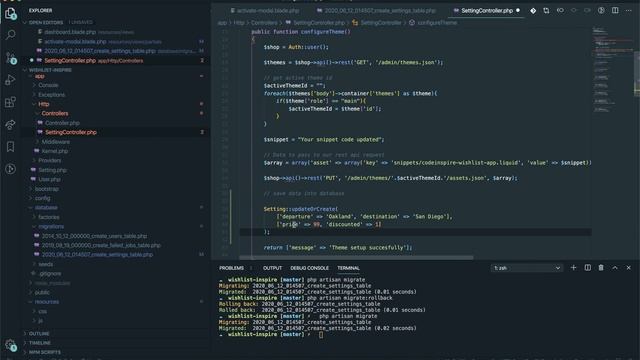Maximize the panel with the up chevron
Screen dimensions: 640x360
(615, 268)
